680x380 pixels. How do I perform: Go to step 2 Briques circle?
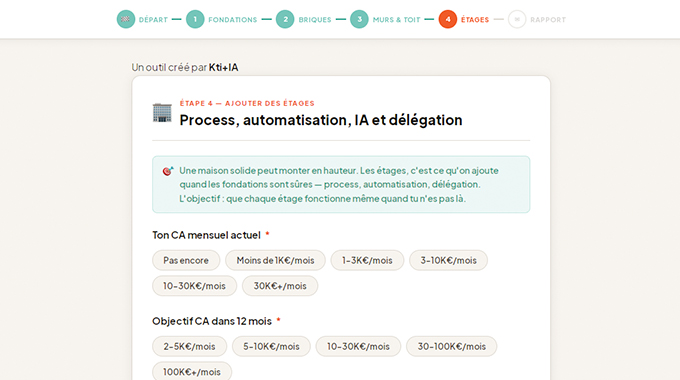click(x=285, y=19)
